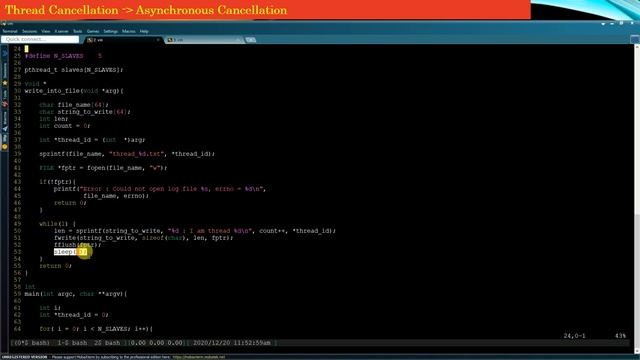Click the status bar date '2020/12/20'
The image size is (640, 360).
tap(211, 343)
